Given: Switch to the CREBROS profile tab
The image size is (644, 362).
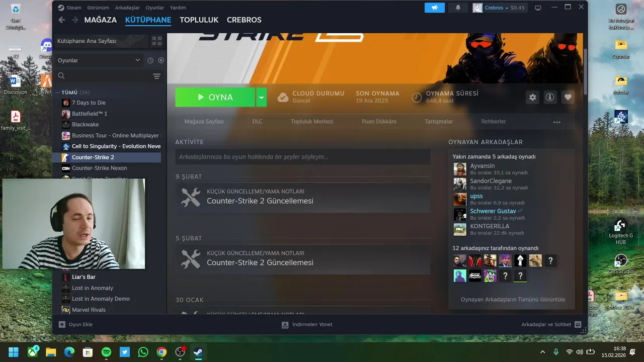Looking at the screenshot, I should [x=244, y=20].
